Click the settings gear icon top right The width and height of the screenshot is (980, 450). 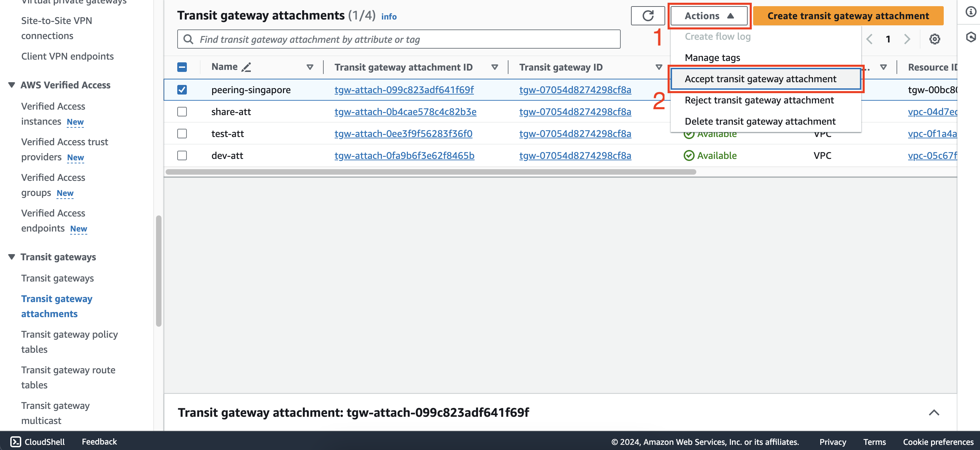tap(934, 39)
